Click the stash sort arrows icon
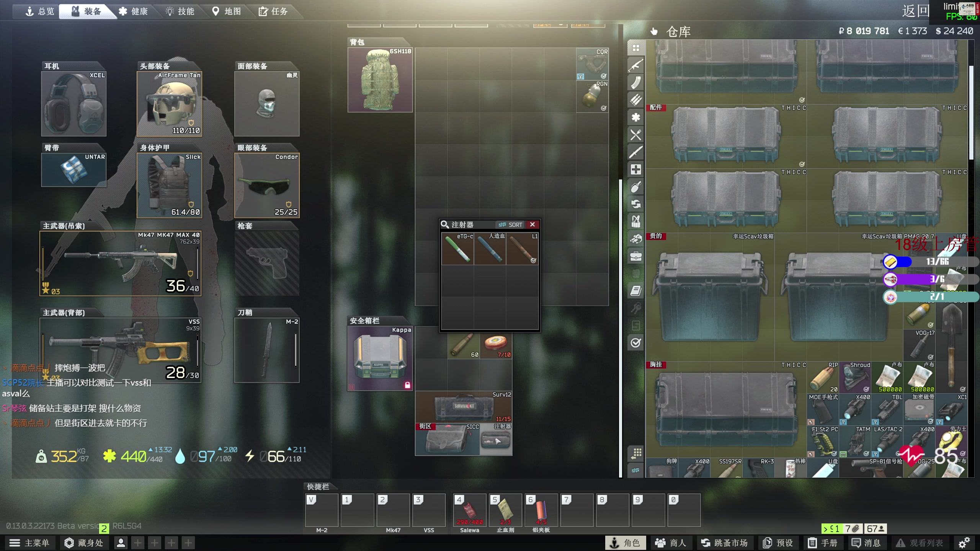The image size is (980, 551). pyautogui.click(x=636, y=470)
